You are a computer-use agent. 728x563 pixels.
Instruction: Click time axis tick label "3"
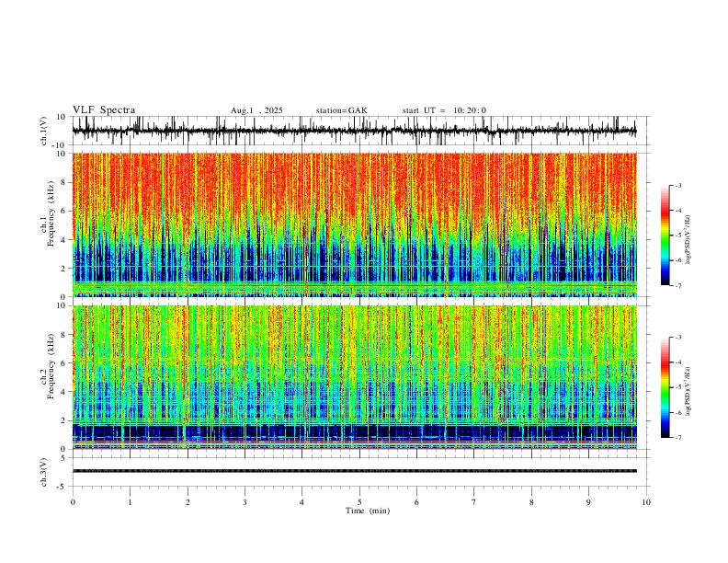tap(245, 502)
